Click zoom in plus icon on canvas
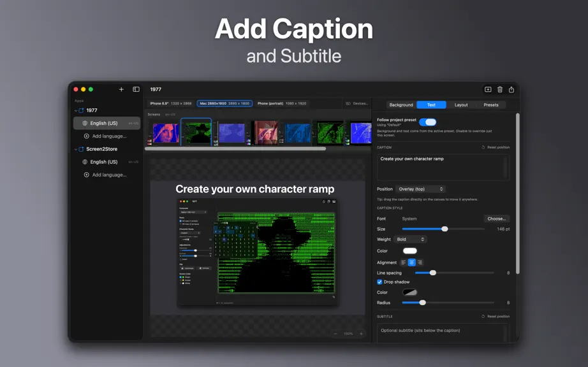 coord(361,334)
